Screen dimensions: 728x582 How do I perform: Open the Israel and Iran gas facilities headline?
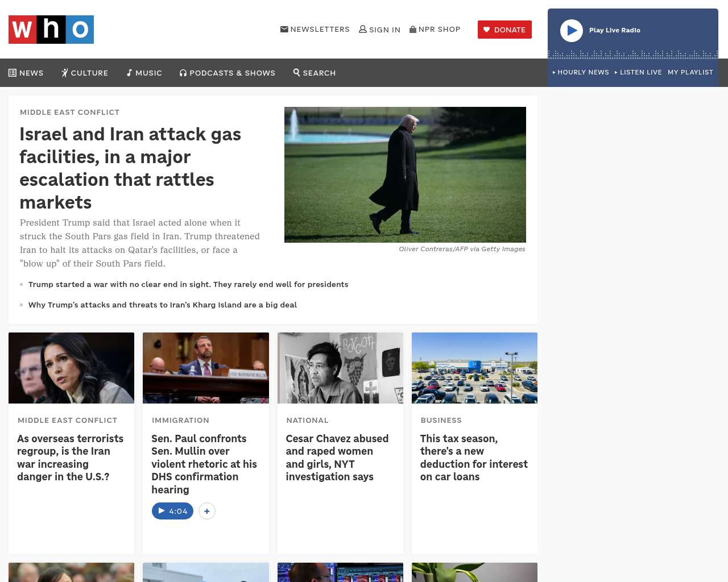130,168
